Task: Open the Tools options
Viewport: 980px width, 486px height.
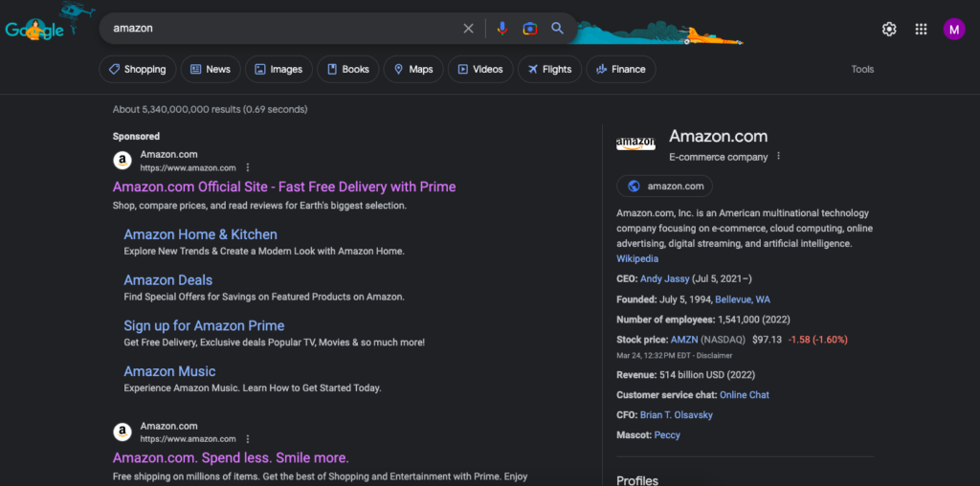Action: tap(862, 69)
